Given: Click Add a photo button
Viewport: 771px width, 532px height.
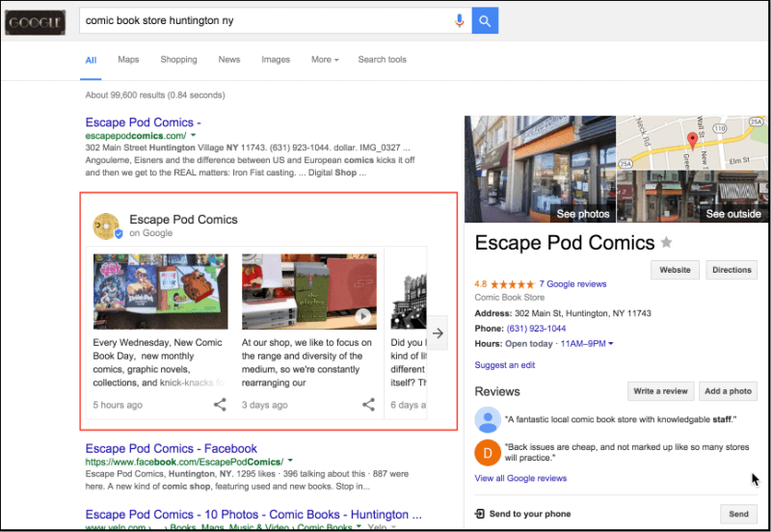Looking at the screenshot, I should (x=728, y=391).
